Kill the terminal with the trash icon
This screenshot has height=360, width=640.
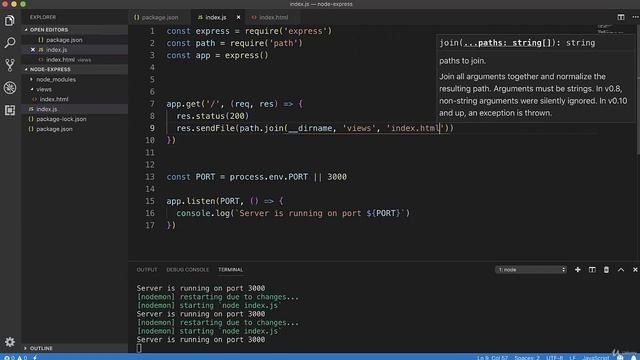click(606, 269)
